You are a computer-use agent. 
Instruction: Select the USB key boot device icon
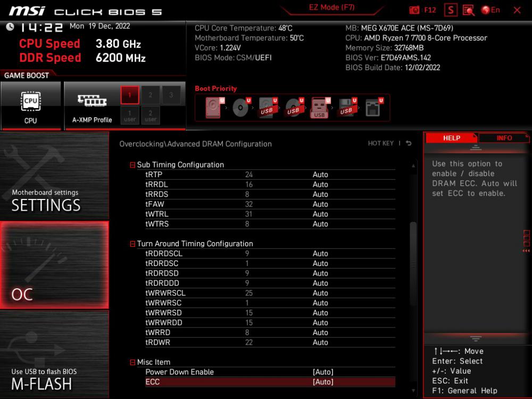320,107
